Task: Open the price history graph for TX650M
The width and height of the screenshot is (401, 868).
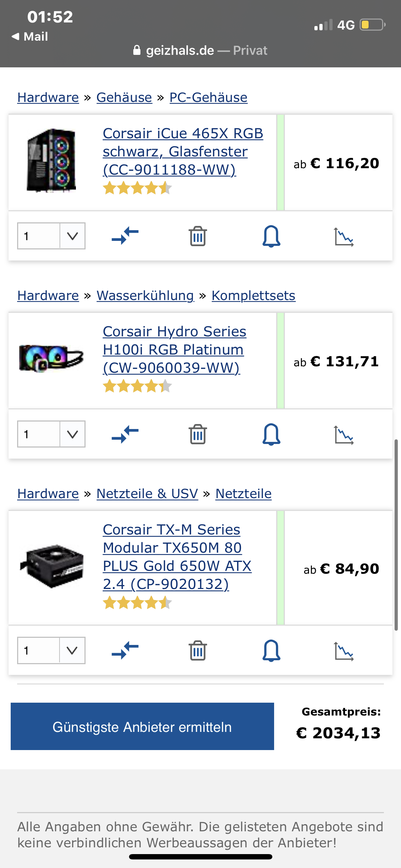Action: pyautogui.click(x=344, y=650)
